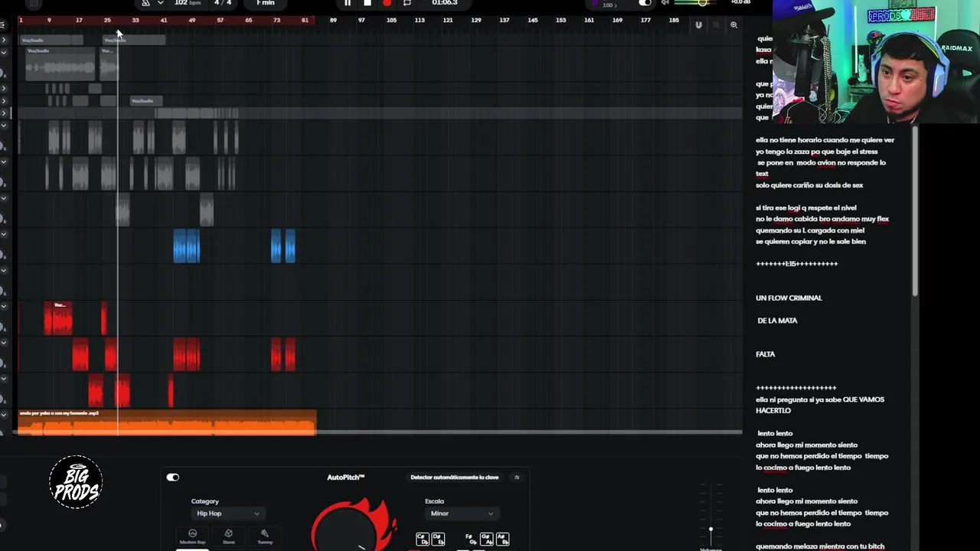This screenshot has height=551, width=980.
Task: Click the 01:06.3 time display
Action: point(444,3)
